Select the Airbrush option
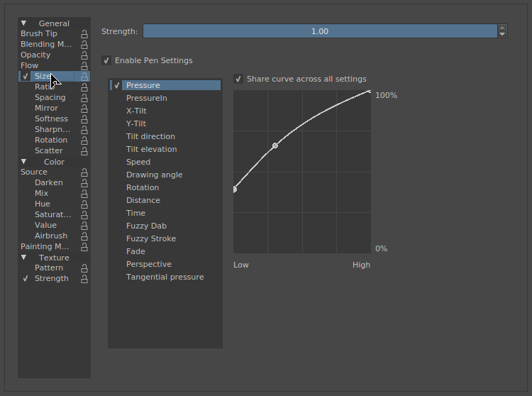 coord(51,236)
